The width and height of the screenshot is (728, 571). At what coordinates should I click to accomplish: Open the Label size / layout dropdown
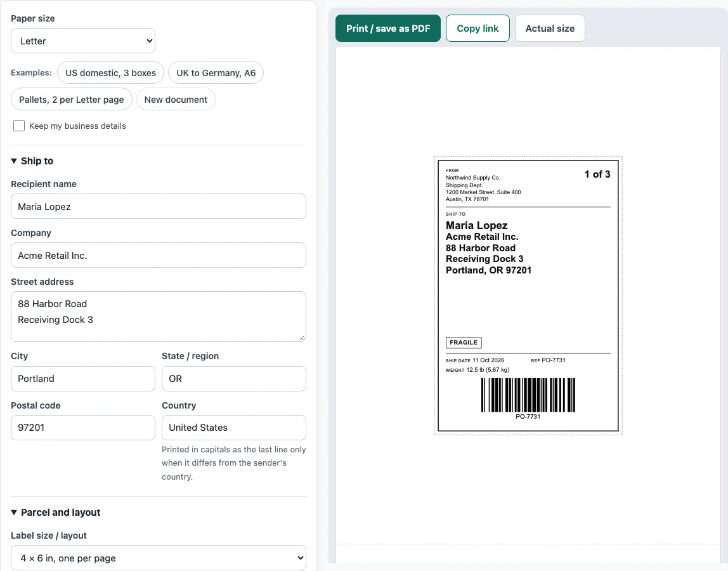click(x=159, y=558)
